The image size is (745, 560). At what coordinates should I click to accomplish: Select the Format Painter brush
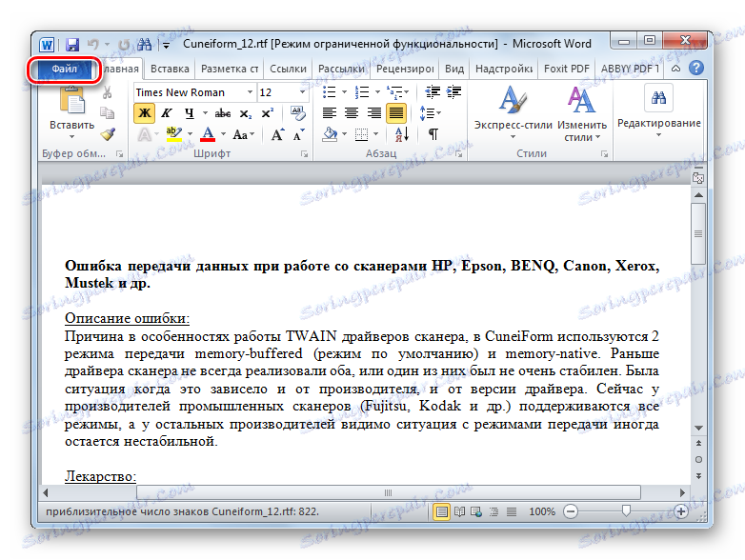[108, 134]
